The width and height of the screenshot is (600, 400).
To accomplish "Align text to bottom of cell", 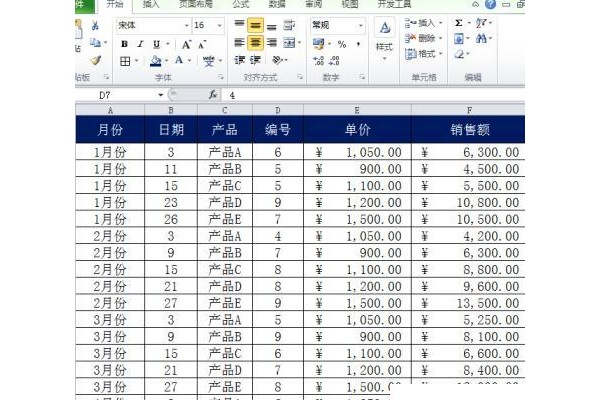I will tap(272, 26).
